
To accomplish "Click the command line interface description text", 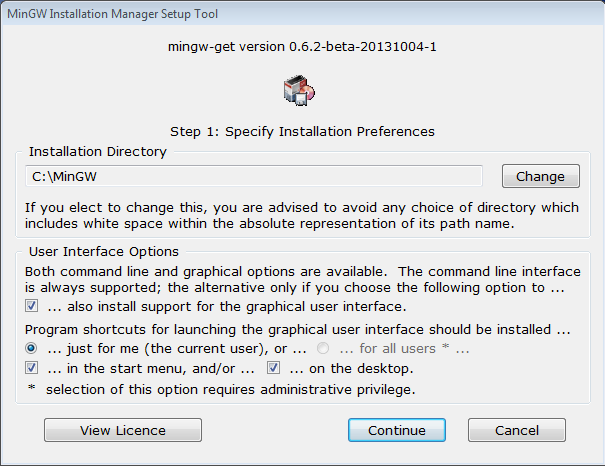I will click(302, 280).
